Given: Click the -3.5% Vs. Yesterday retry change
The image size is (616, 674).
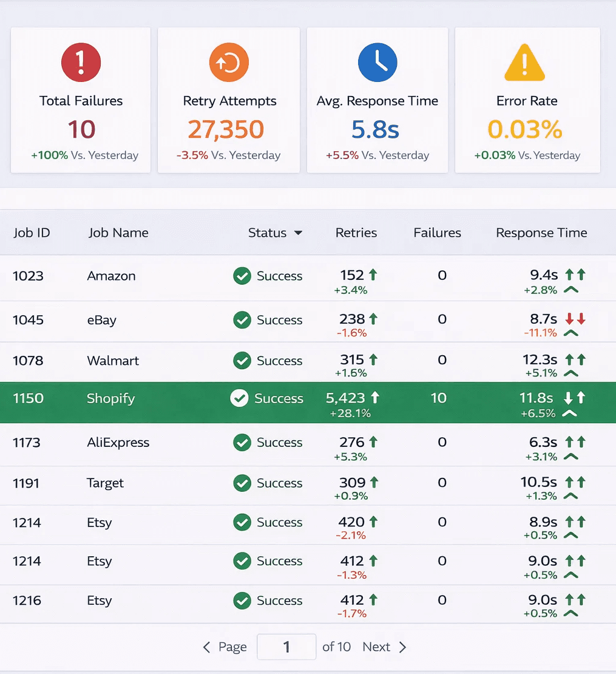Looking at the screenshot, I should pyautogui.click(x=229, y=155).
